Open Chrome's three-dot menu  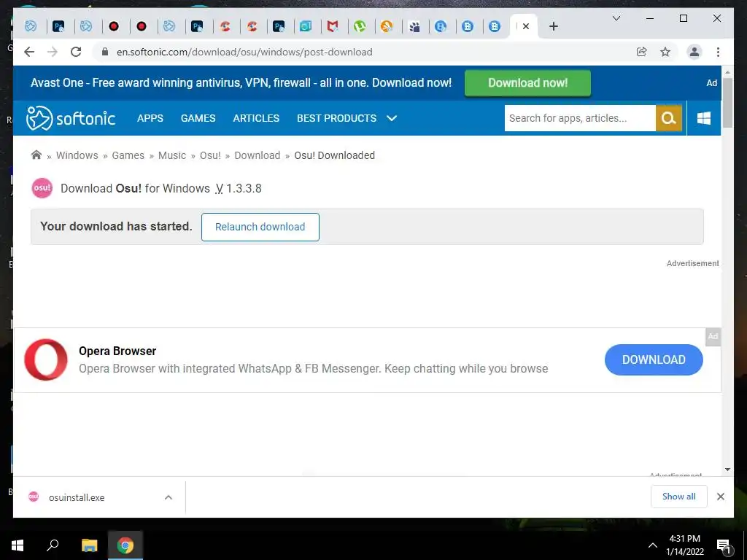point(718,52)
